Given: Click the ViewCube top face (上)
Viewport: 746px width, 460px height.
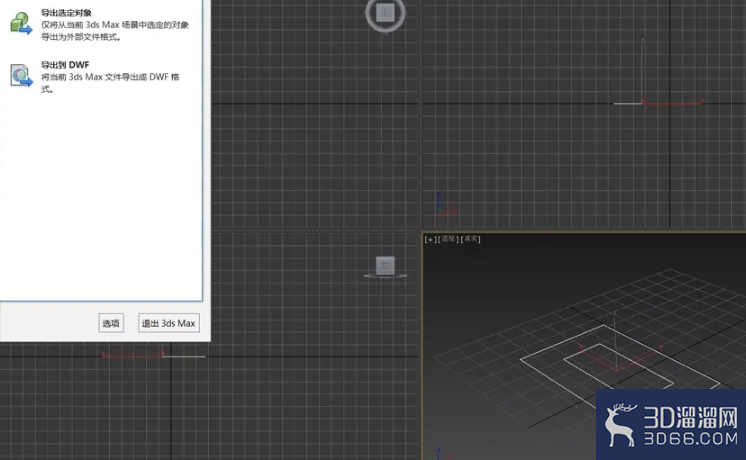Looking at the screenshot, I should click(385, 13).
